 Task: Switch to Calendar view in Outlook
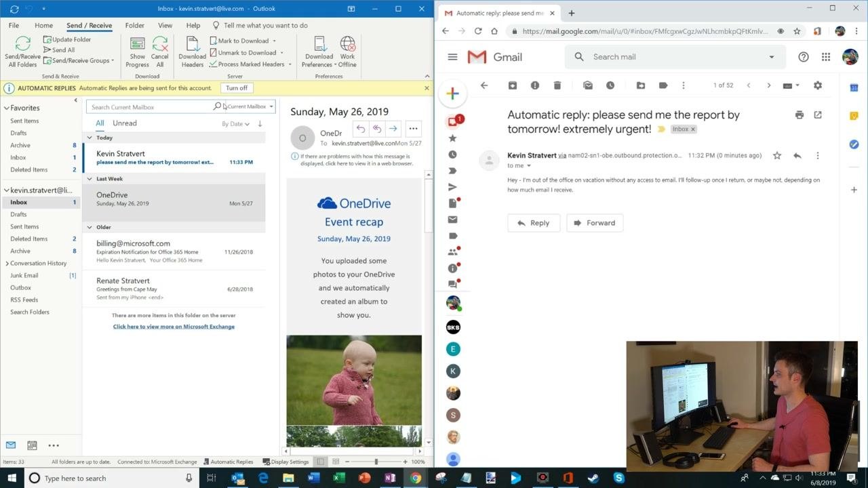pyautogui.click(x=32, y=445)
